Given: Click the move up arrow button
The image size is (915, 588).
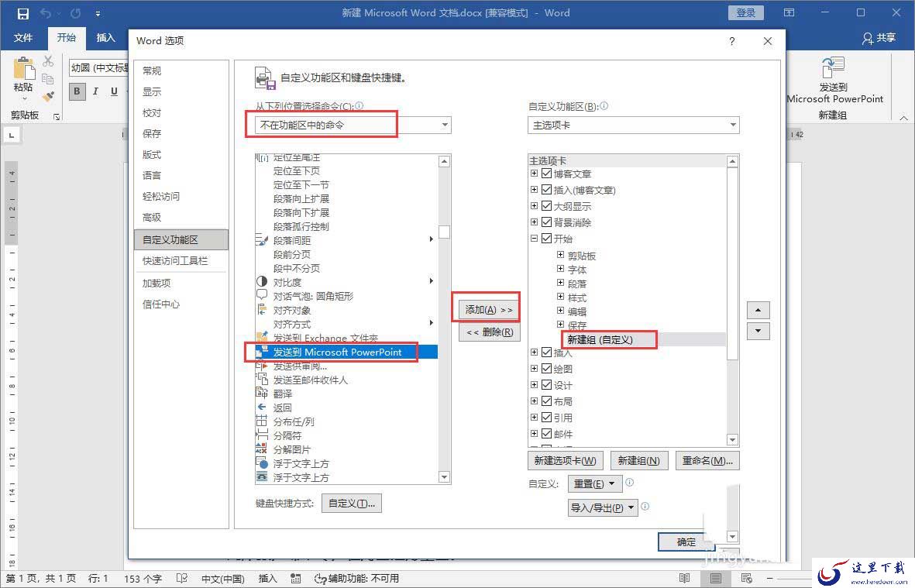Looking at the screenshot, I should 758,311.
